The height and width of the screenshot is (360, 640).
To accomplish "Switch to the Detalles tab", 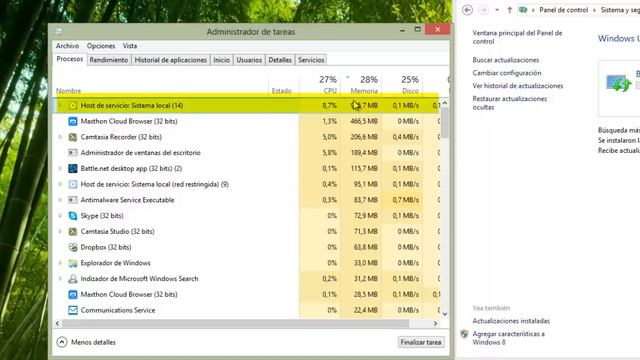I will click(x=280, y=60).
